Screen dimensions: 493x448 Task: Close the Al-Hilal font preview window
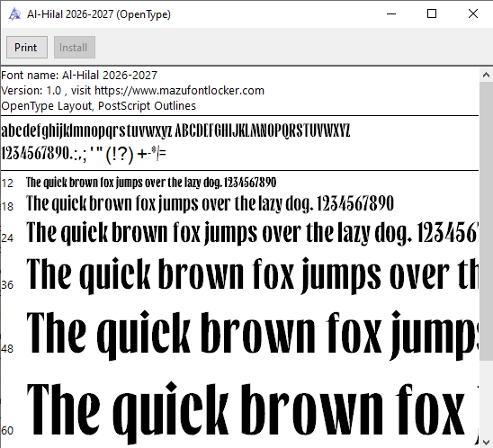pyautogui.click(x=473, y=13)
